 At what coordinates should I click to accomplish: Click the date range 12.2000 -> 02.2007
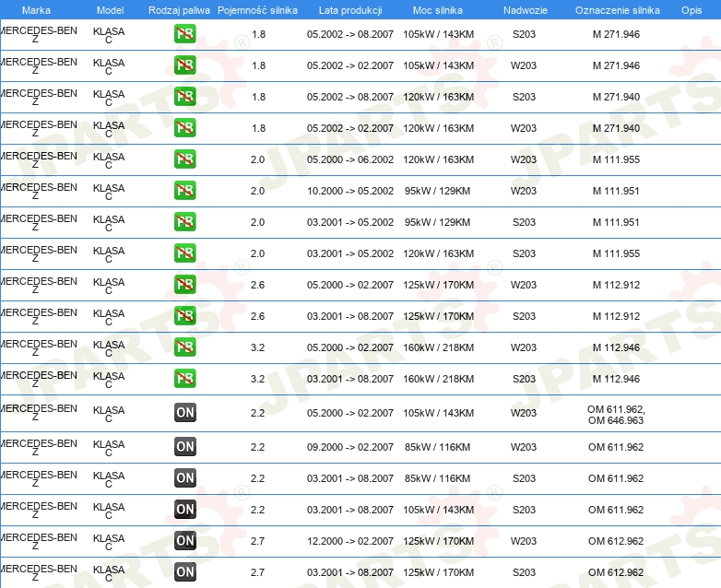[x=350, y=541]
